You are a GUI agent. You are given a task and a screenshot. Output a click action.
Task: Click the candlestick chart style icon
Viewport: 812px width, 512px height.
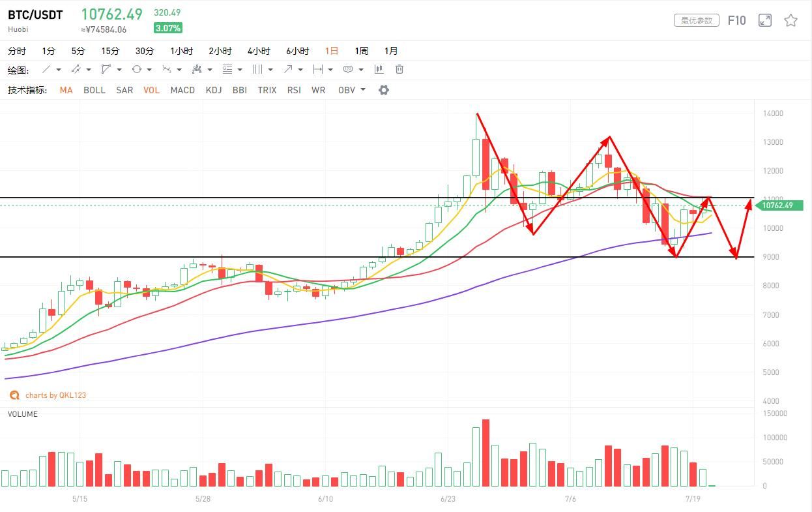pyautogui.click(x=379, y=69)
